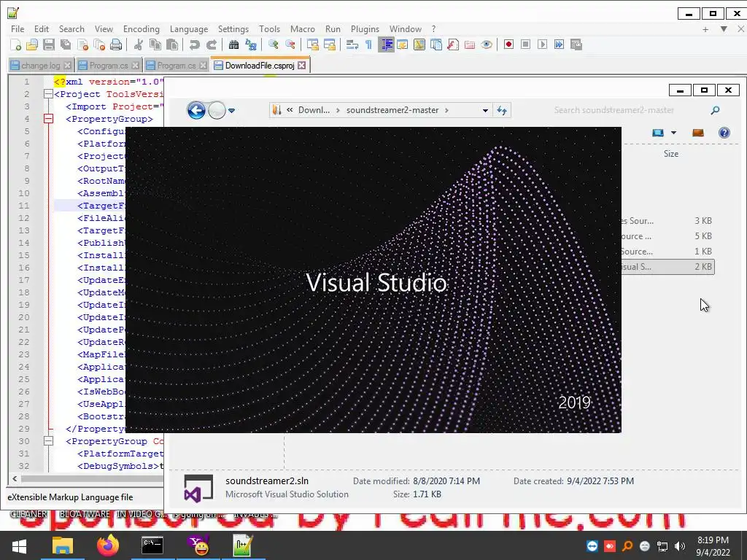This screenshot has height=560, width=747.
Task: Click the Close All toolbar icon
Action: 99,44
